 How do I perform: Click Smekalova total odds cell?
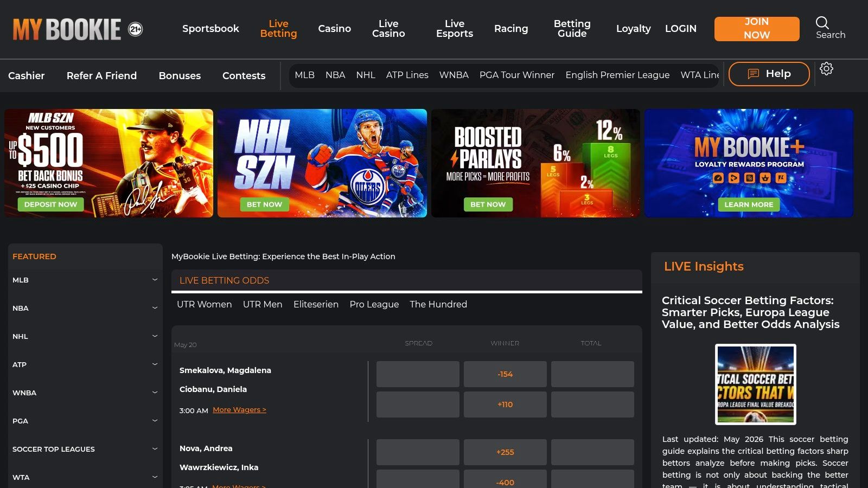coord(592,374)
